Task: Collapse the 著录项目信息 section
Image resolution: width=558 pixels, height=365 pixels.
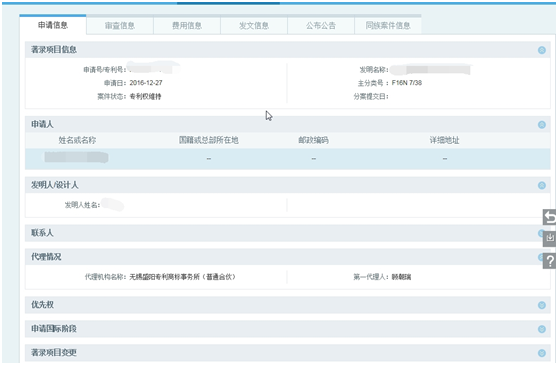Action: tap(542, 50)
